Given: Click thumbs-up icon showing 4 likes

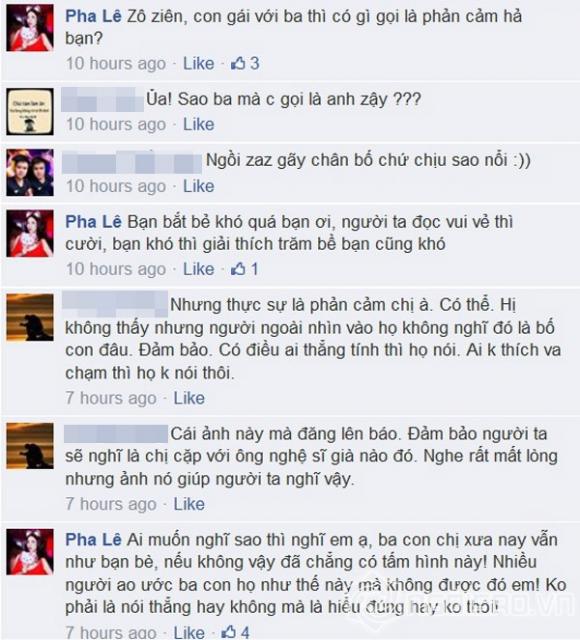Looking at the screenshot, I should [229, 632].
